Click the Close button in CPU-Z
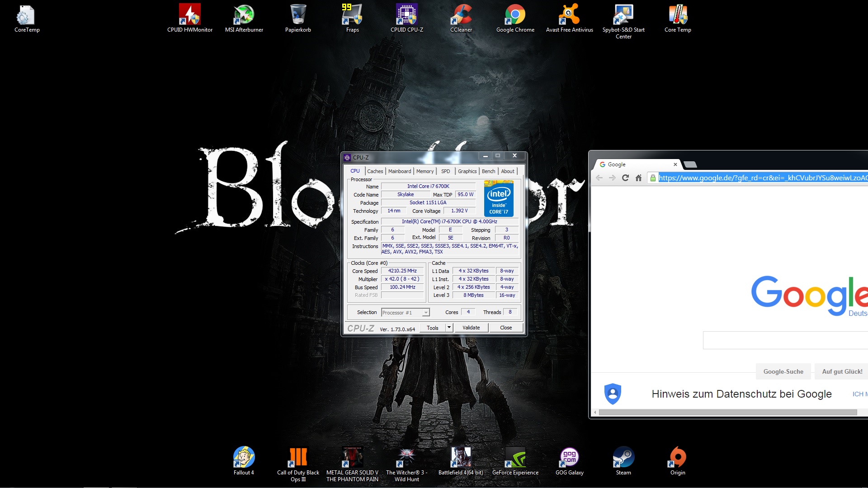The width and height of the screenshot is (868, 488). [506, 328]
